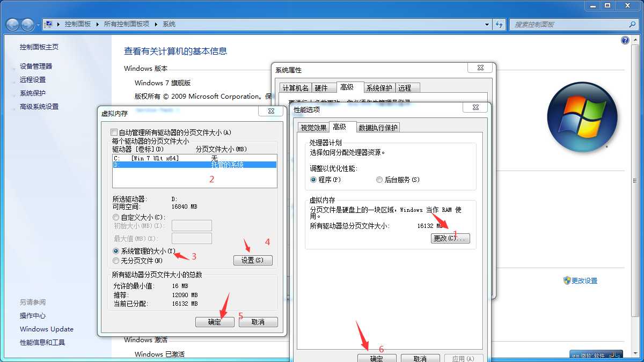
Task: Click the control panel icon in address bar
Action: point(49,24)
